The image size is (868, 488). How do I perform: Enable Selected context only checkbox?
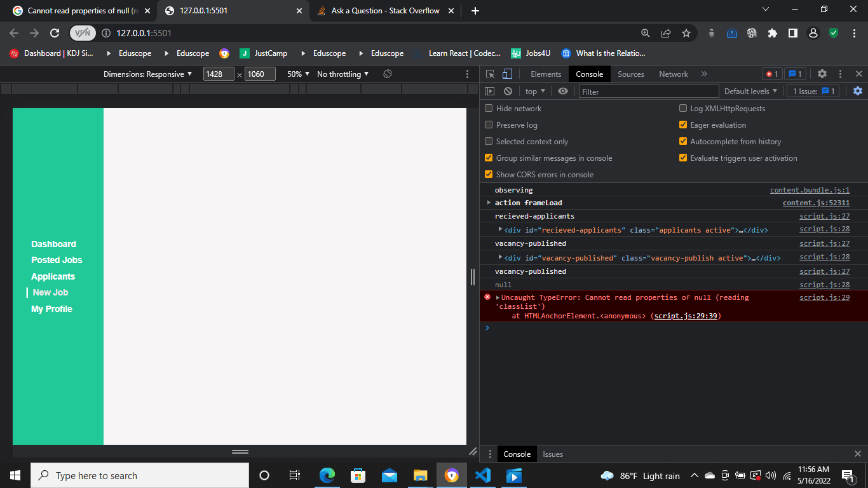[489, 142]
